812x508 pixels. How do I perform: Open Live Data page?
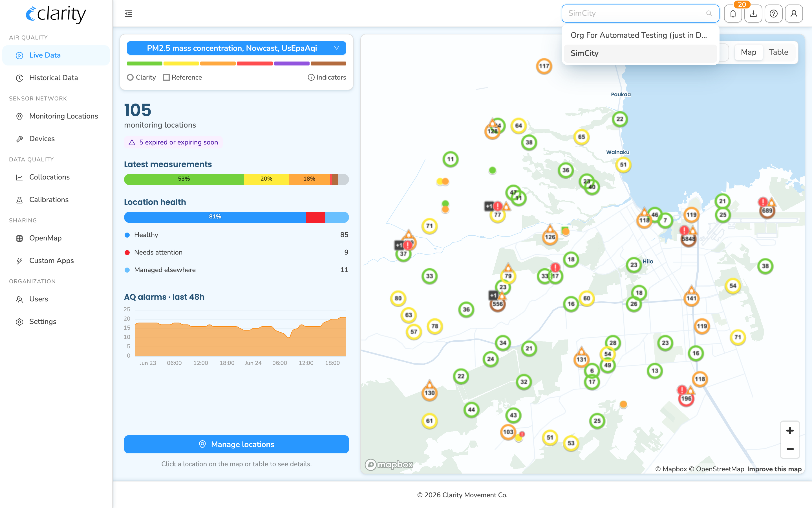pyautogui.click(x=56, y=55)
